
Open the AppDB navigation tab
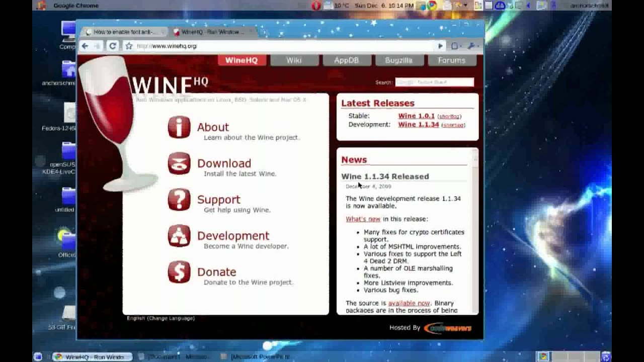347,60
